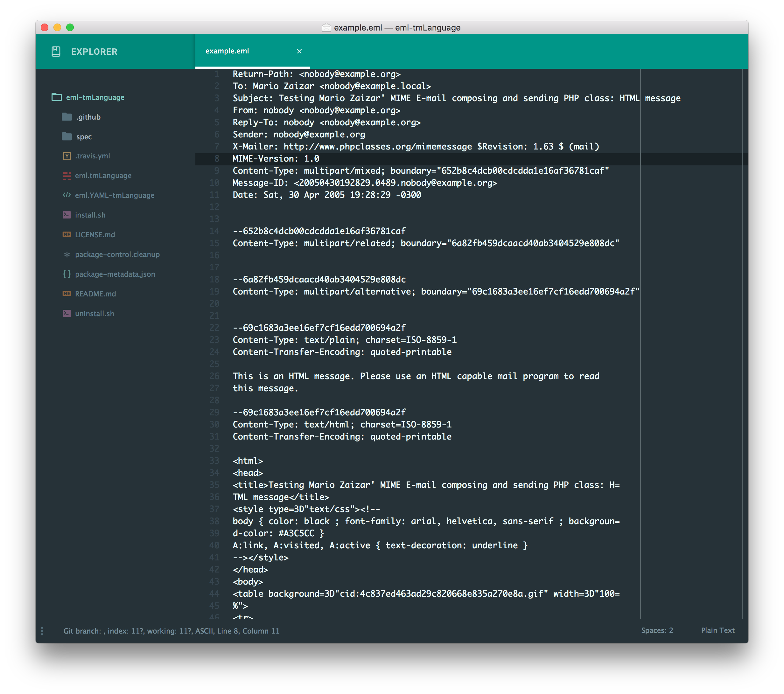Click the braces icon for package-metadata.json
Screen dimensions: 784x694
point(67,274)
